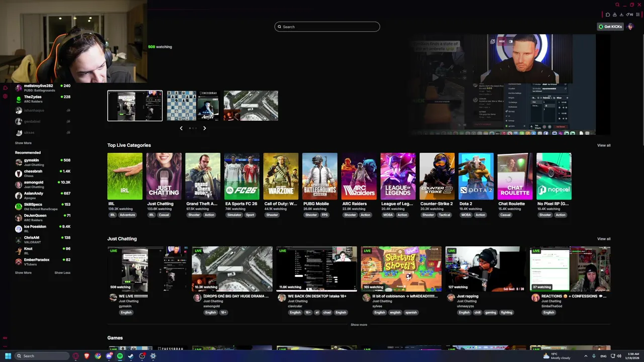Screen dimensions: 644x362
Task: Open ARC Raiders category card
Action: tap(359, 176)
